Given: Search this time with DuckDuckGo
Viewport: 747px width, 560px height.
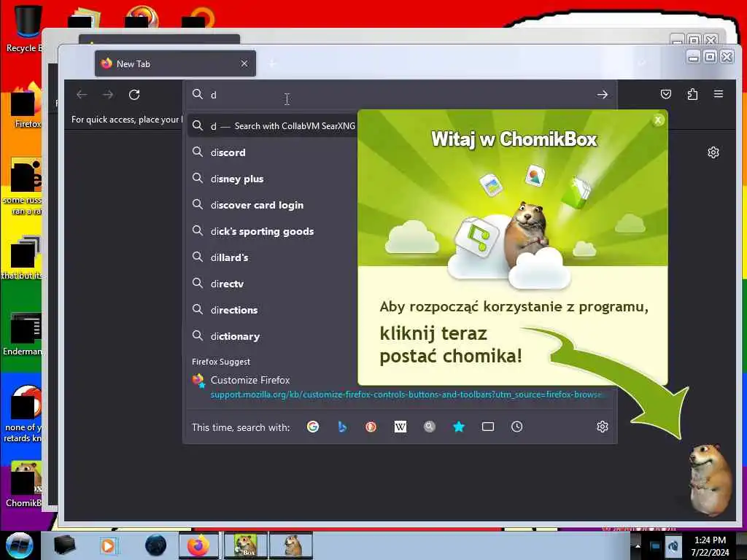Looking at the screenshot, I should pos(371,427).
